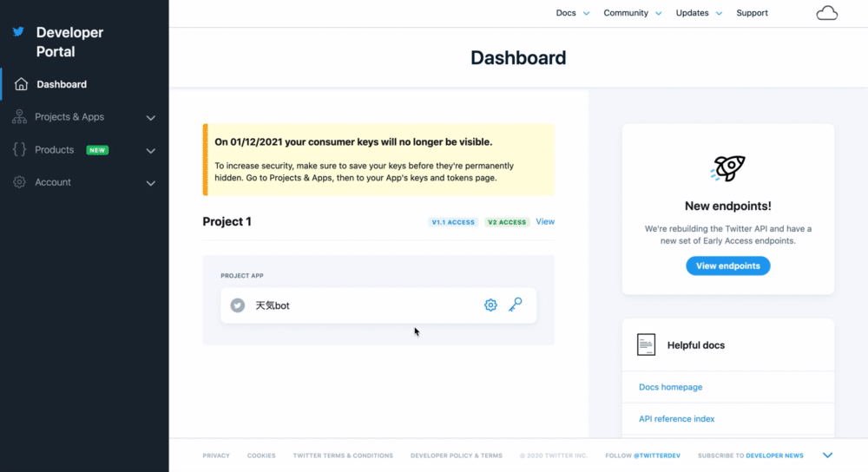Screen dimensions: 868x472
Task: Click the Helpful docs heading
Action: point(696,345)
